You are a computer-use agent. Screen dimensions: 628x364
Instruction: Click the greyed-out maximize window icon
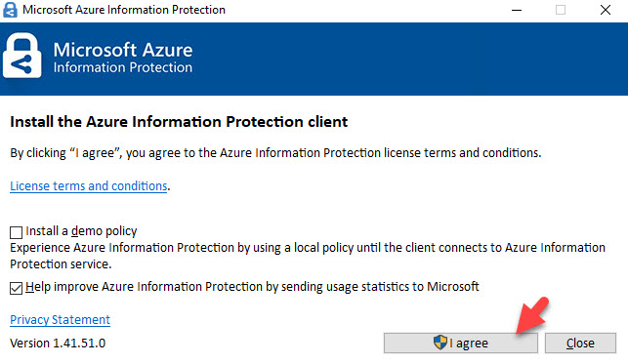tap(561, 10)
